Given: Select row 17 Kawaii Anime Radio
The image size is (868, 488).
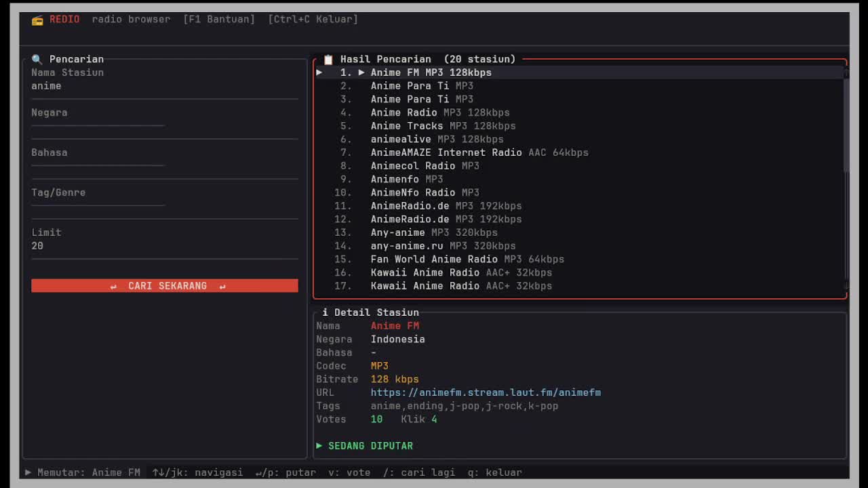Looking at the screenshot, I should pos(580,286).
